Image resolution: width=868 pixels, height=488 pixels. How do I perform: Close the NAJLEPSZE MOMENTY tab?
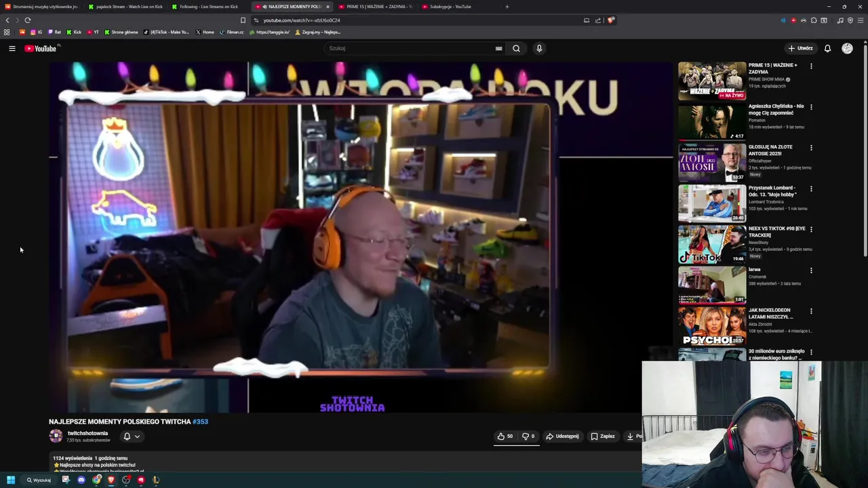click(x=328, y=7)
